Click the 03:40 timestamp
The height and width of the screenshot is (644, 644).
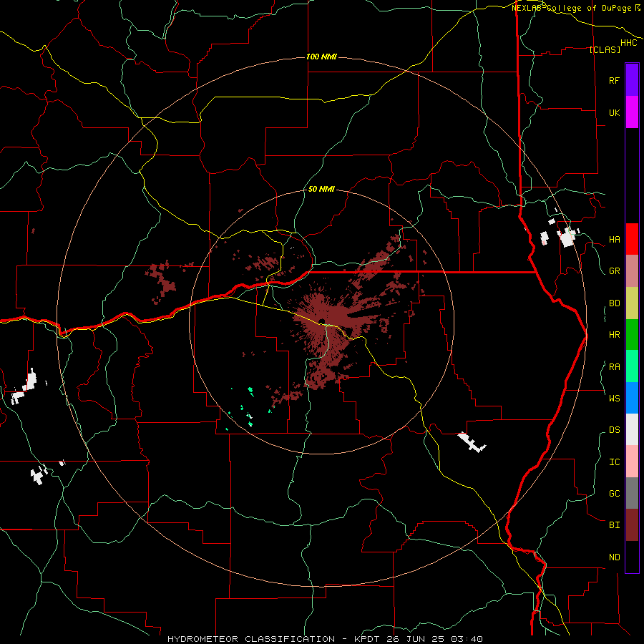(x=469, y=639)
